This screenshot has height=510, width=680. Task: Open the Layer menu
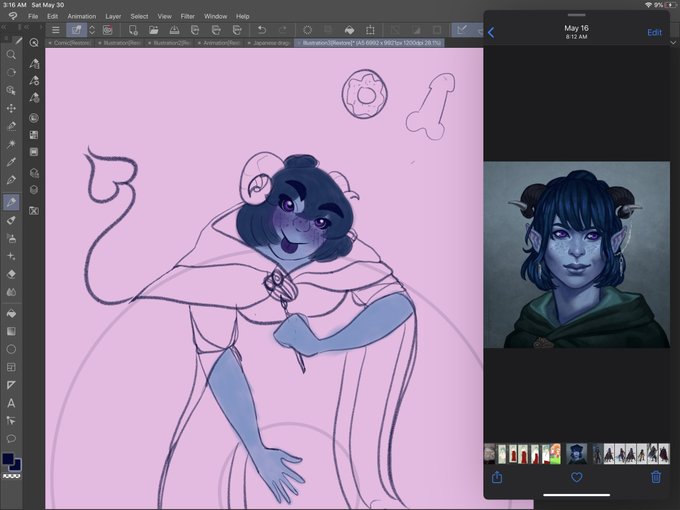point(113,16)
